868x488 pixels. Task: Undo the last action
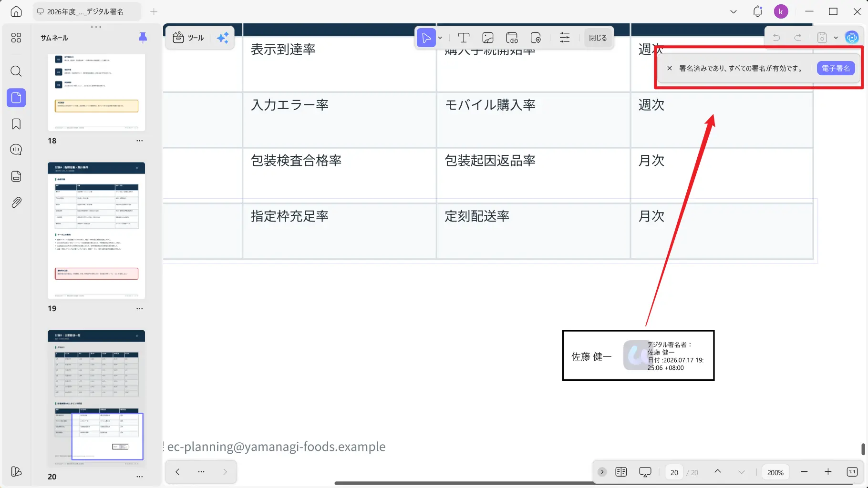click(x=776, y=37)
